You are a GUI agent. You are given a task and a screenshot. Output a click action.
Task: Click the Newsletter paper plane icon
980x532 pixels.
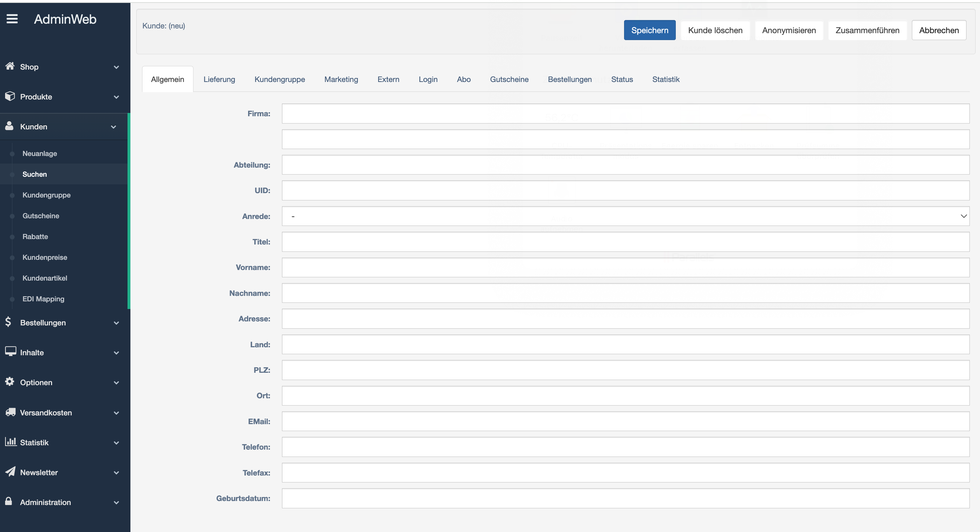coord(11,472)
